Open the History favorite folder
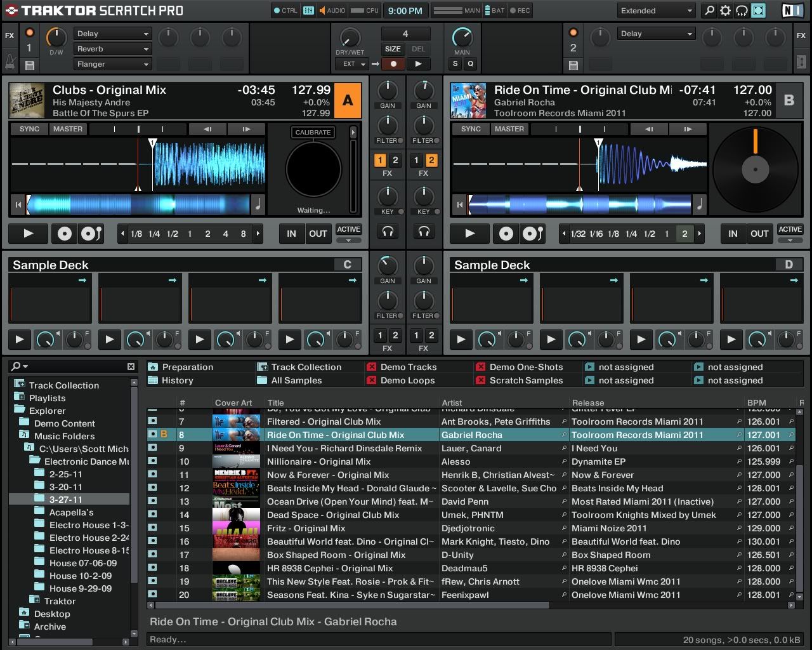 [x=177, y=380]
